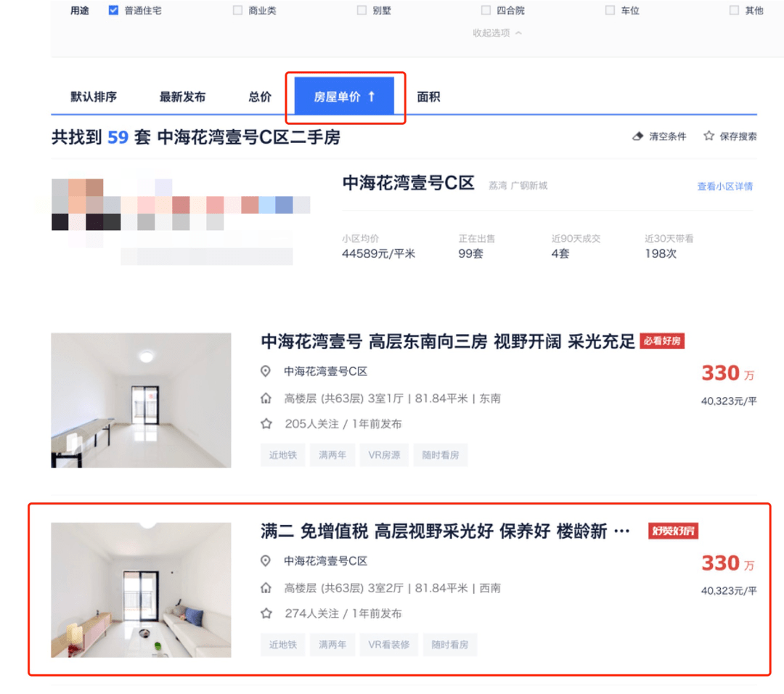Click 近地铁 tag on first listing

click(x=283, y=455)
